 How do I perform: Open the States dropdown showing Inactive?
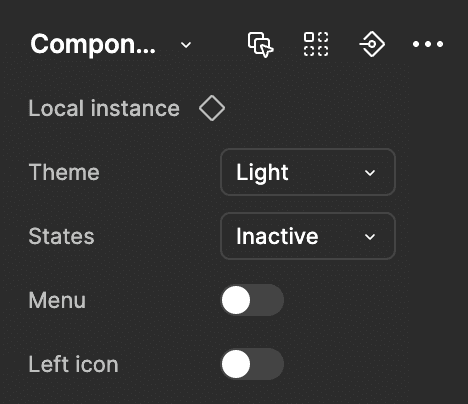(x=308, y=236)
